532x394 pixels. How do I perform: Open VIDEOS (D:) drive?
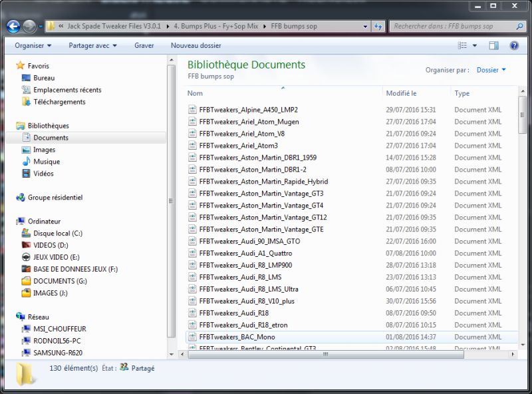[x=51, y=245]
